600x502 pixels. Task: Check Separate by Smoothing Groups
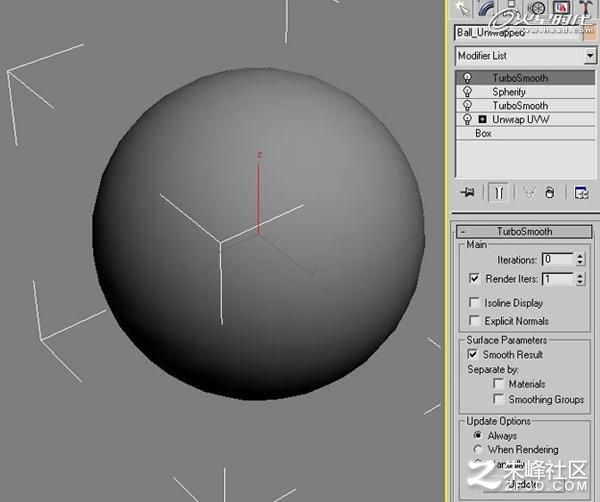click(498, 399)
